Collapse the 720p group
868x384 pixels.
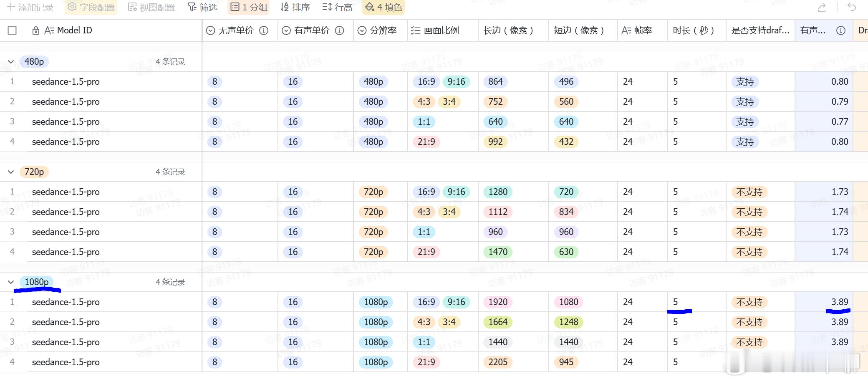tap(11, 172)
